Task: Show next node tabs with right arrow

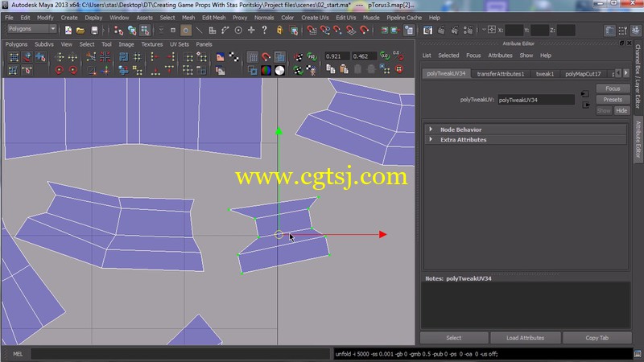Action: 626,73
